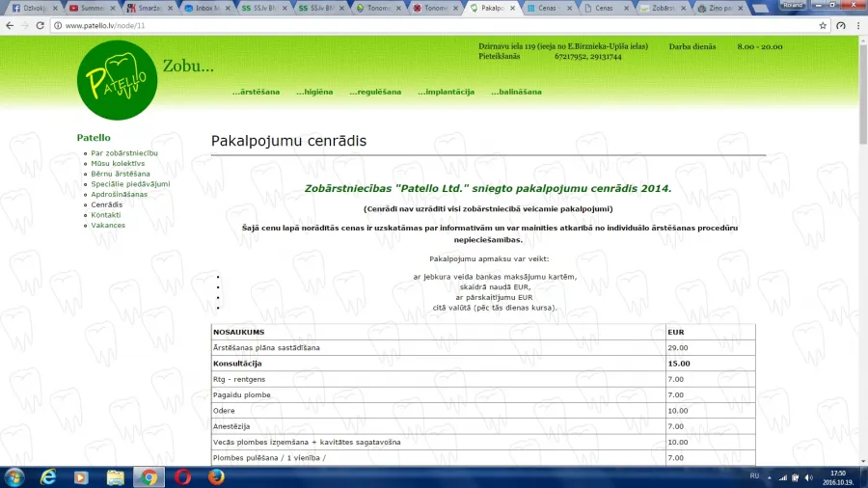Click the Patello round logo
Image resolution: width=868 pixels, height=488 pixels.
click(x=117, y=80)
